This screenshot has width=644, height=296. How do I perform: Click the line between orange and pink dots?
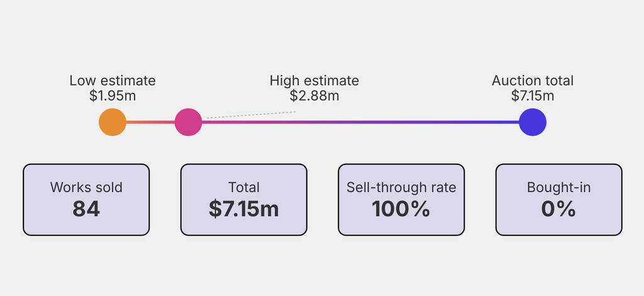click(x=150, y=122)
